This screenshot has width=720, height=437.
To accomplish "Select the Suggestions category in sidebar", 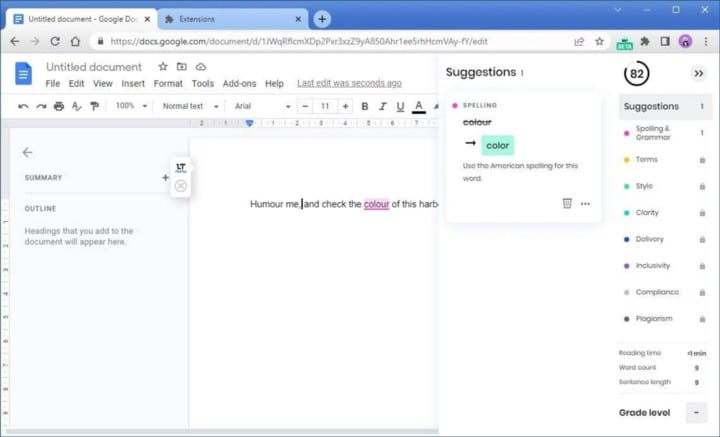I will [x=665, y=106].
